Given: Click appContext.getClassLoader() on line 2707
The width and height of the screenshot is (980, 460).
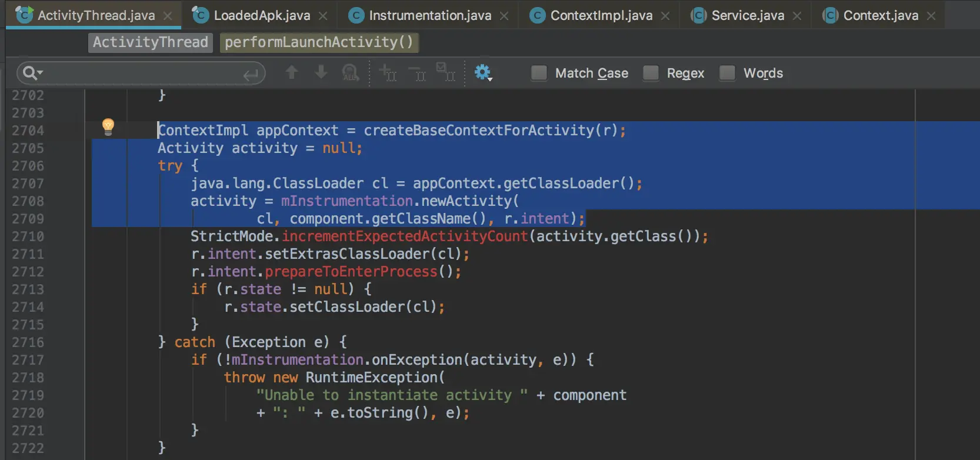Looking at the screenshot, I should click(523, 184).
